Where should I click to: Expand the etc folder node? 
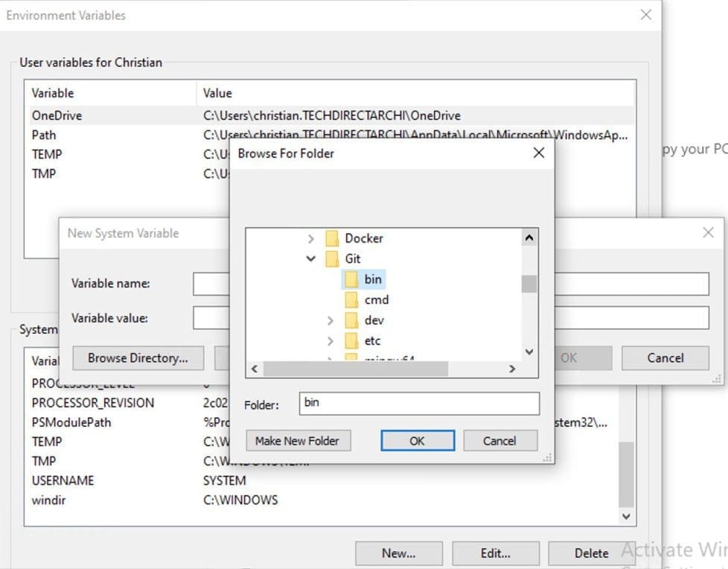[331, 341]
